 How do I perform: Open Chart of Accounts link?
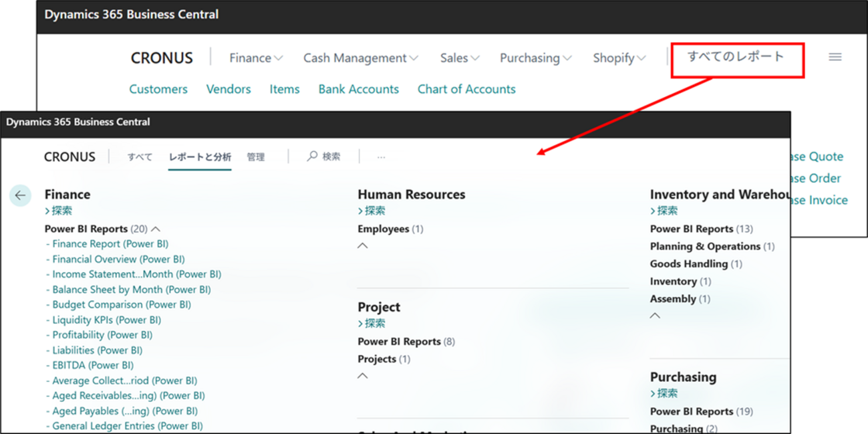[x=466, y=89]
